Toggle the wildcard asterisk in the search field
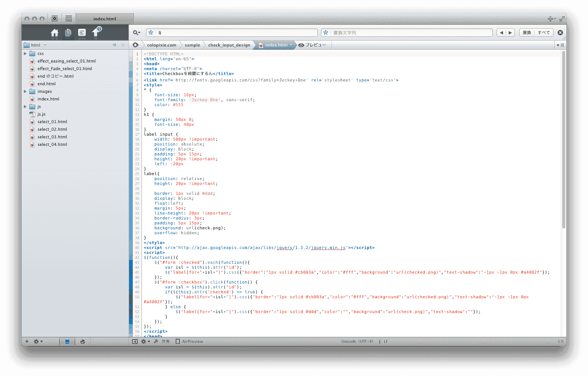588x376 pixels. (151, 33)
